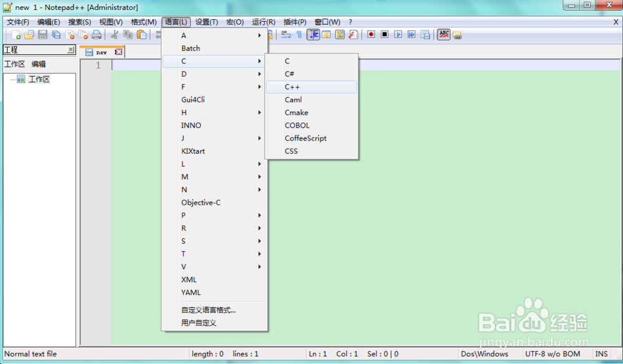Close the 工程 project panel

(71, 50)
